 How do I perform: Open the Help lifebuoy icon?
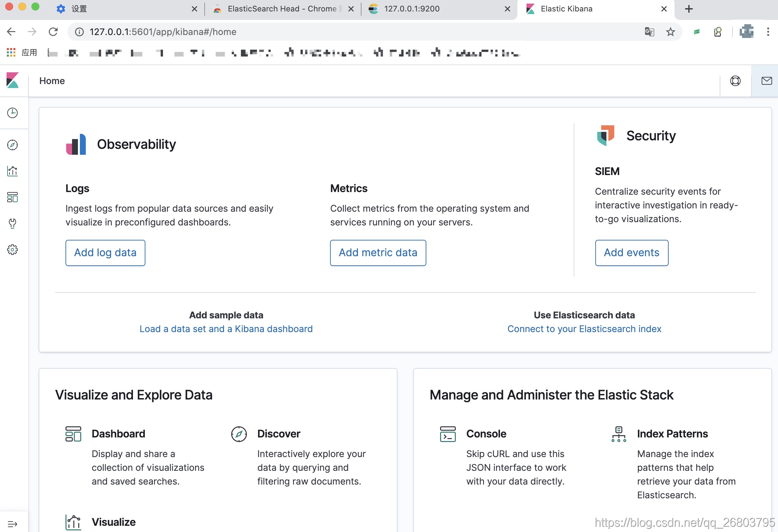coord(735,80)
